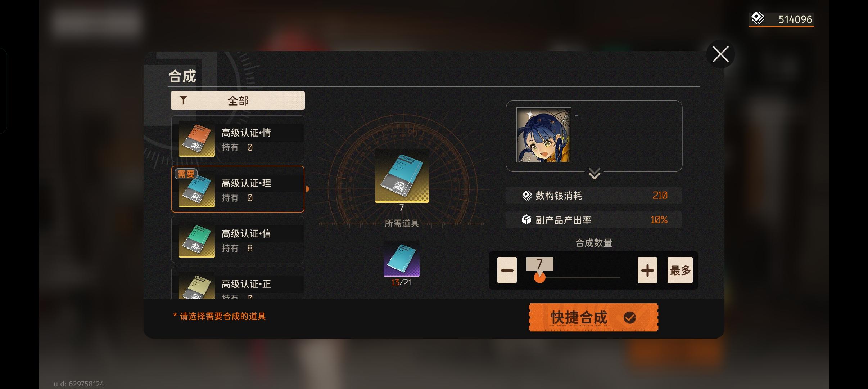Select the 高级认证•情 orange certificate item
Viewport: 868px width, 389px height.
coord(238,139)
